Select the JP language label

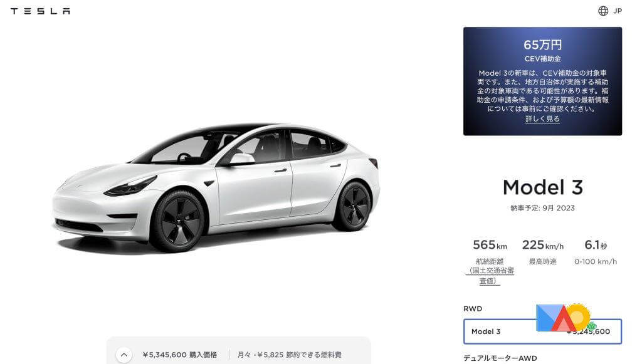[x=618, y=11]
